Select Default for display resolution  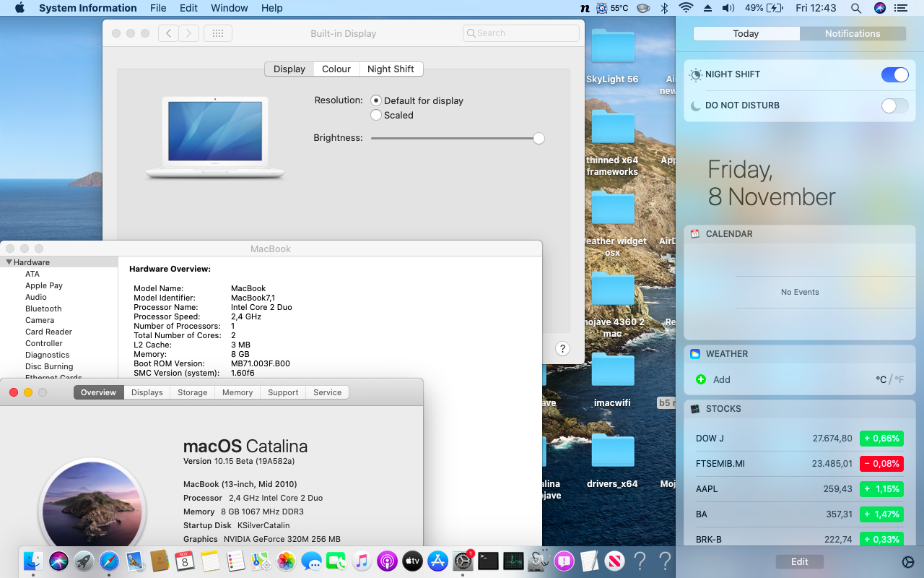click(376, 100)
